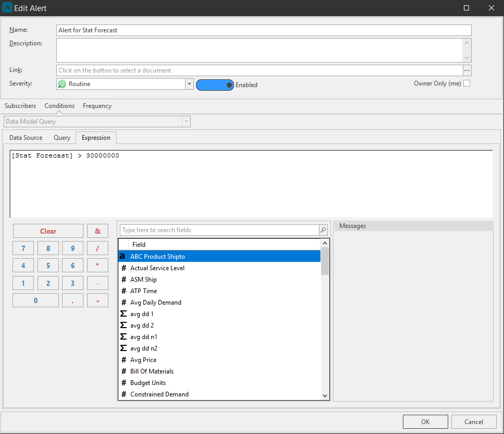Click the Description scroll up arrow

pos(466,42)
